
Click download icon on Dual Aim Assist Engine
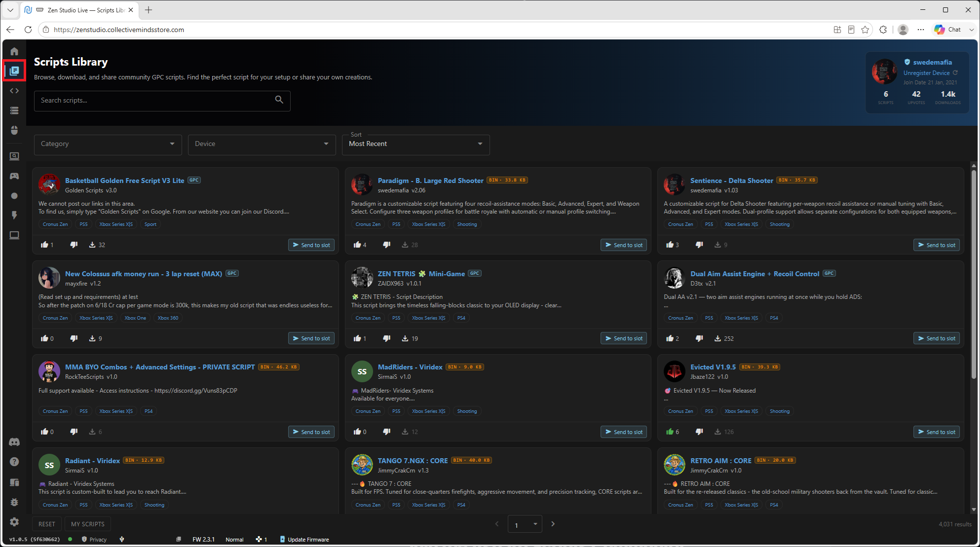[717, 338]
